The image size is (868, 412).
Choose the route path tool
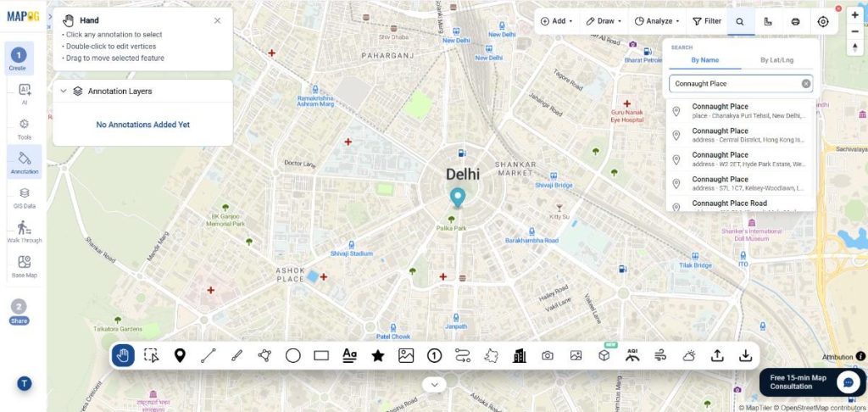(x=462, y=355)
